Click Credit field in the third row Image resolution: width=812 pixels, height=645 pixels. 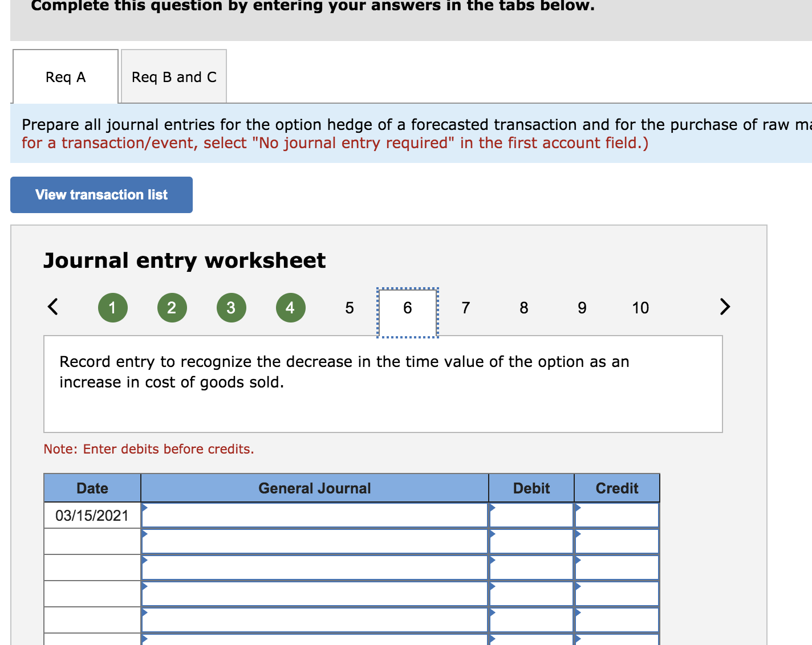tap(617, 568)
